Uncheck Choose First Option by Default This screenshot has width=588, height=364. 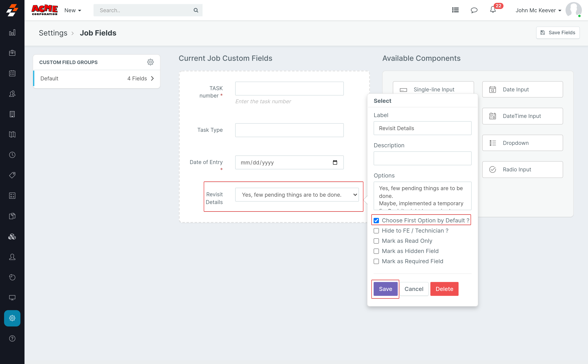point(376,220)
